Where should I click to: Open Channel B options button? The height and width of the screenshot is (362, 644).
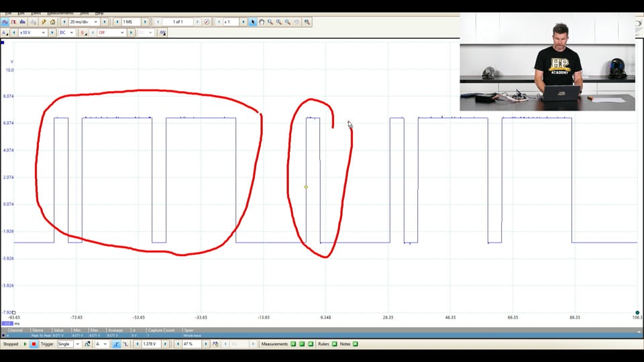coord(83,32)
